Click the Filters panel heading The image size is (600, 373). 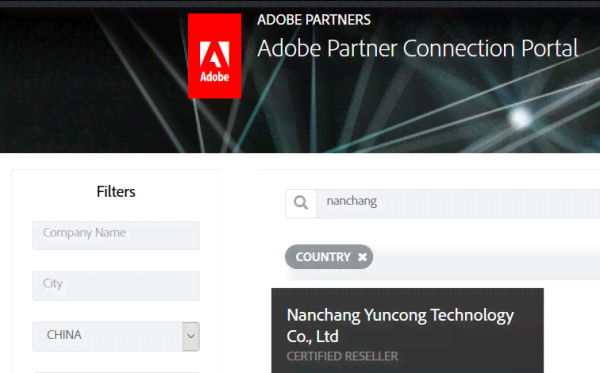click(116, 192)
